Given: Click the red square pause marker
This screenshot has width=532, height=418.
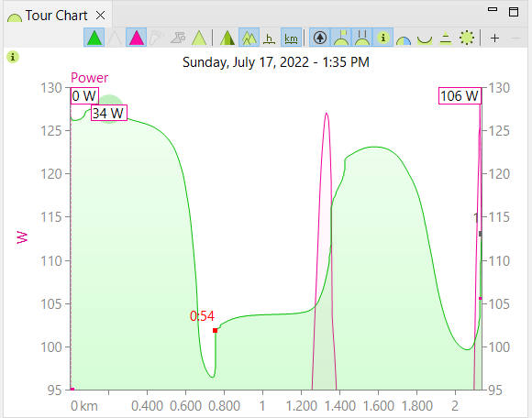Looking at the screenshot, I should pos(216,331).
